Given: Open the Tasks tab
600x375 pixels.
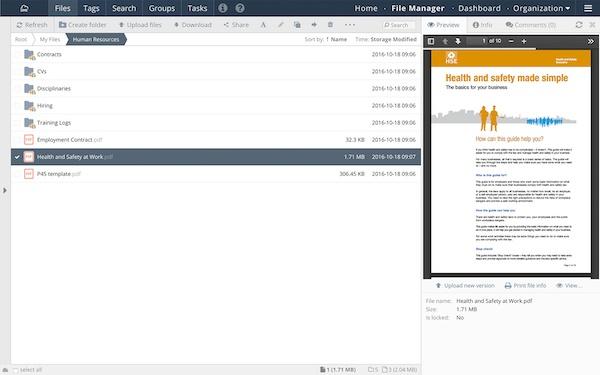Looking at the screenshot, I should [x=197, y=8].
